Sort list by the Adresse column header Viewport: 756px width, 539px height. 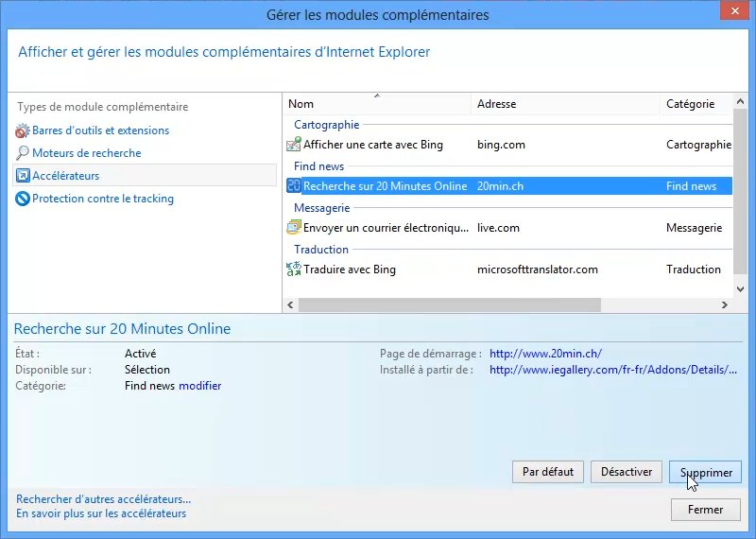click(563, 104)
